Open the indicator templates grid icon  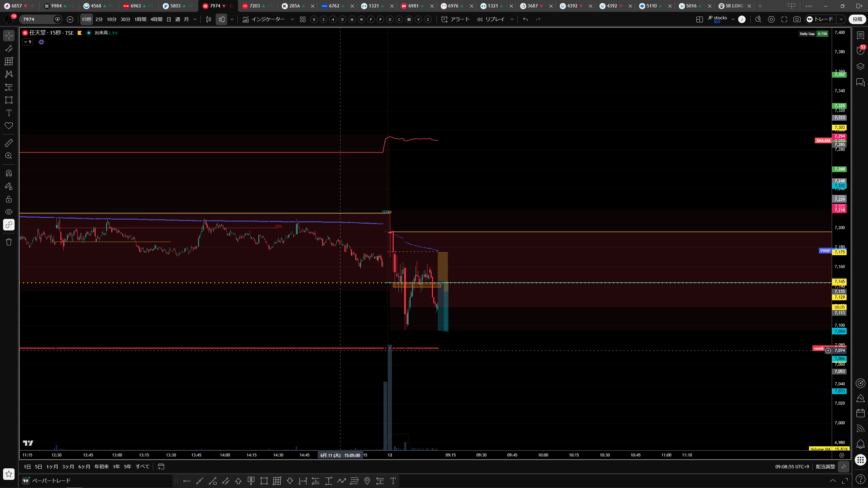click(303, 19)
